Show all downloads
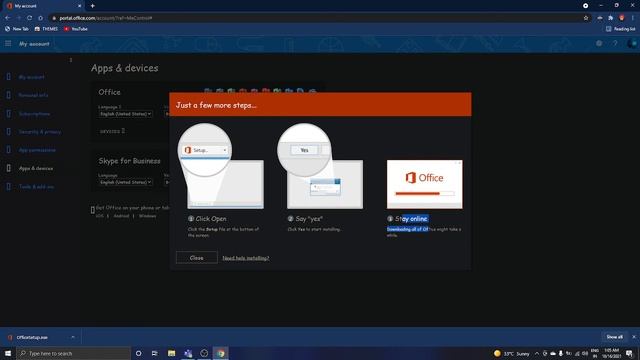 (614, 337)
